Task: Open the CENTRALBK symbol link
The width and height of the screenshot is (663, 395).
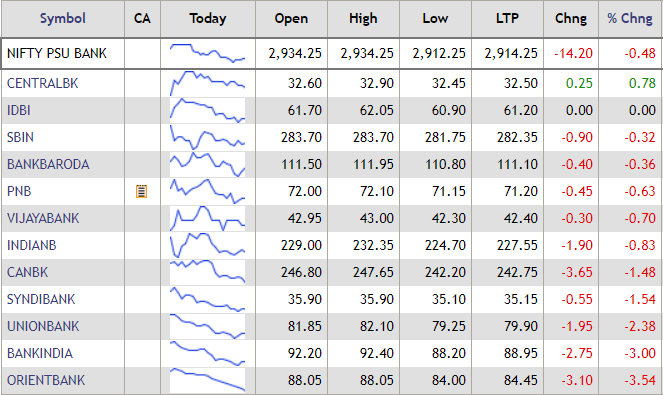Action: (x=43, y=83)
